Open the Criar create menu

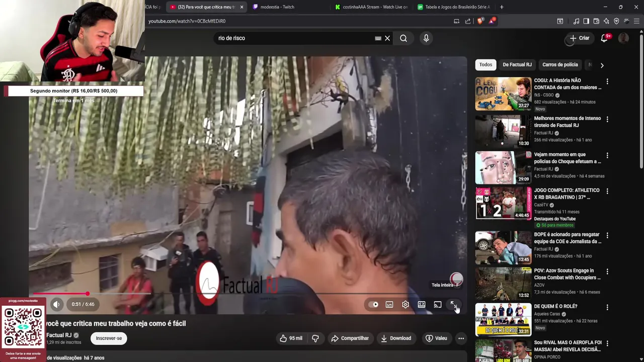coord(579,38)
